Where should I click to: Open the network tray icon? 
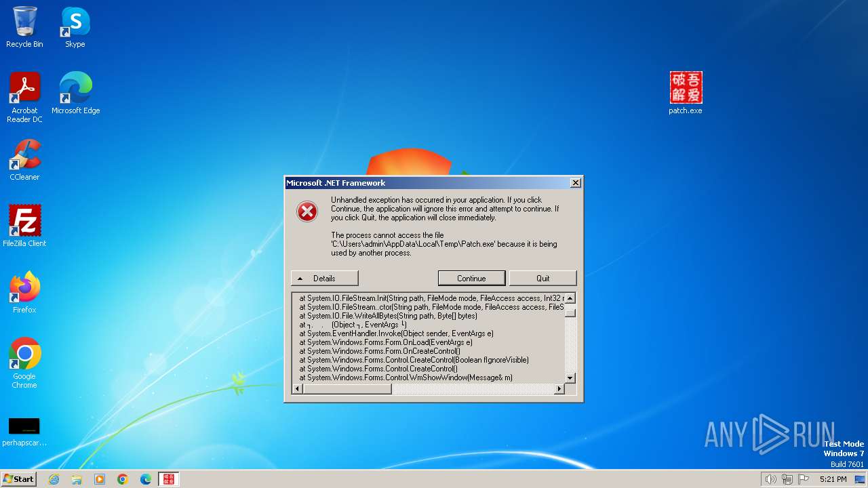coord(787,479)
